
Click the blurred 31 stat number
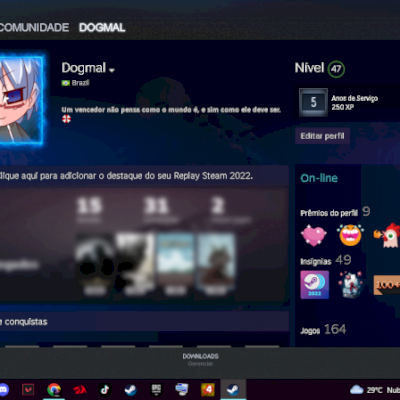point(156,206)
